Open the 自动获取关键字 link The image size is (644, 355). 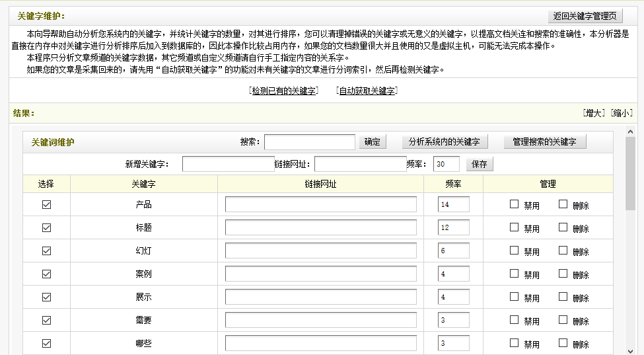[x=367, y=91]
